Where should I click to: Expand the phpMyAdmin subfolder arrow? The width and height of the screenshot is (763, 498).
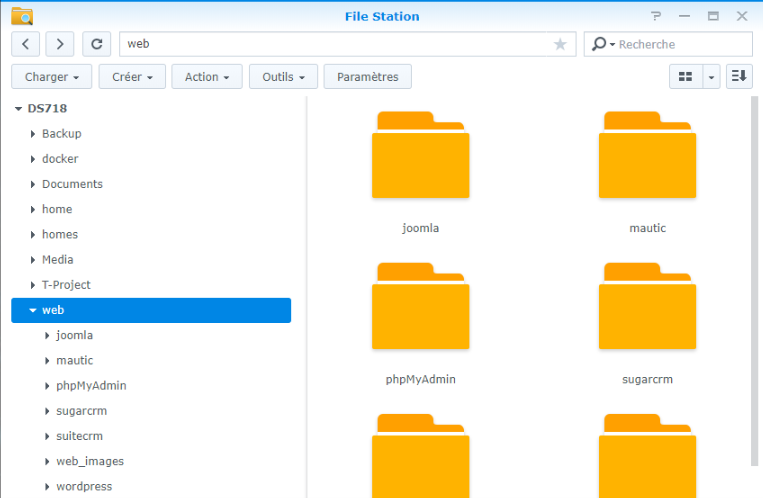tap(47, 386)
